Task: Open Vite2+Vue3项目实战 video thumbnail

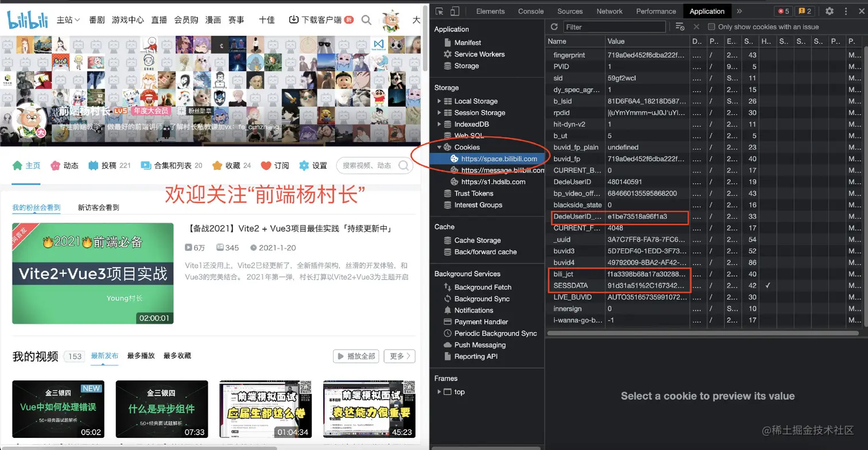Action: coord(93,273)
